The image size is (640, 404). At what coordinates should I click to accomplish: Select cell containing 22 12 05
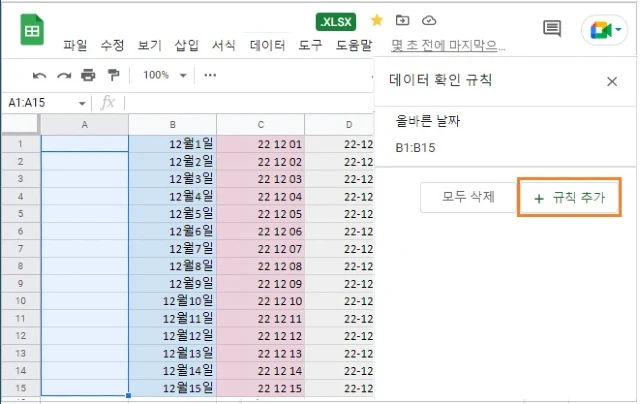[x=260, y=214]
